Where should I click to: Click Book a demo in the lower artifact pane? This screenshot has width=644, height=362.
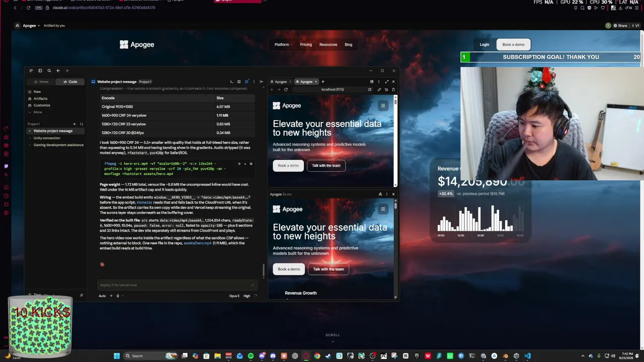click(x=289, y=269)
